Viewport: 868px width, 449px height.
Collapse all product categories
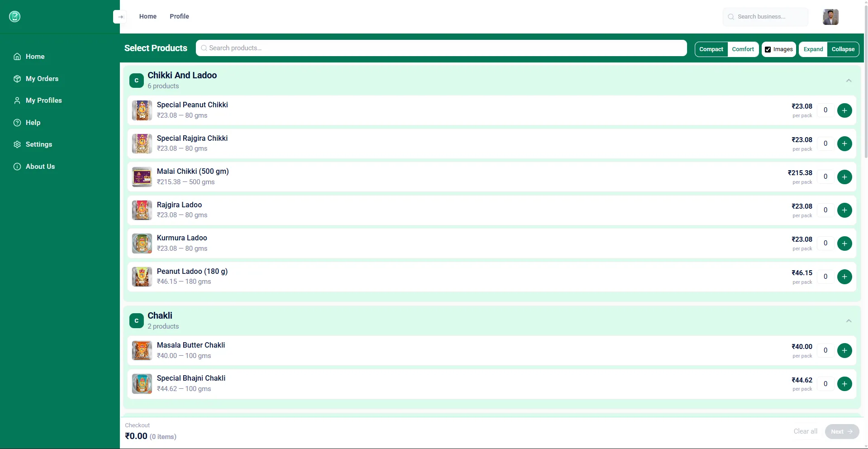(843, 49)
